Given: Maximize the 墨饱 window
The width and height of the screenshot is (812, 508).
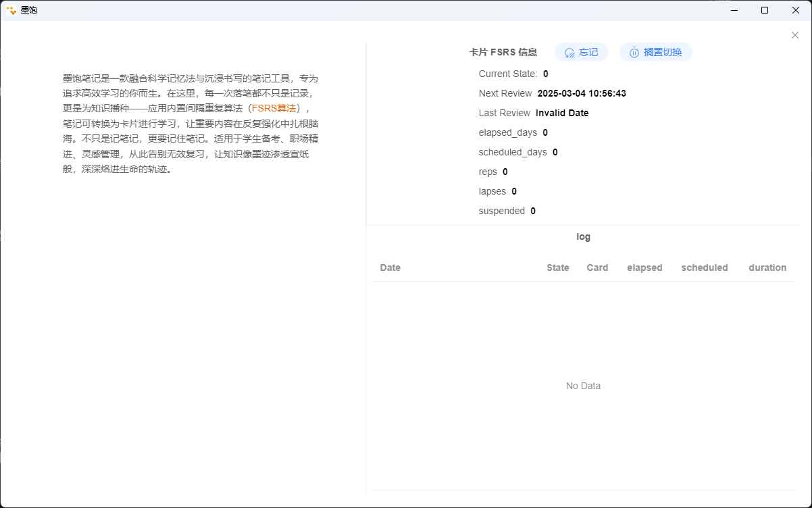Looking at the screenshot, I should click(765, 10).
